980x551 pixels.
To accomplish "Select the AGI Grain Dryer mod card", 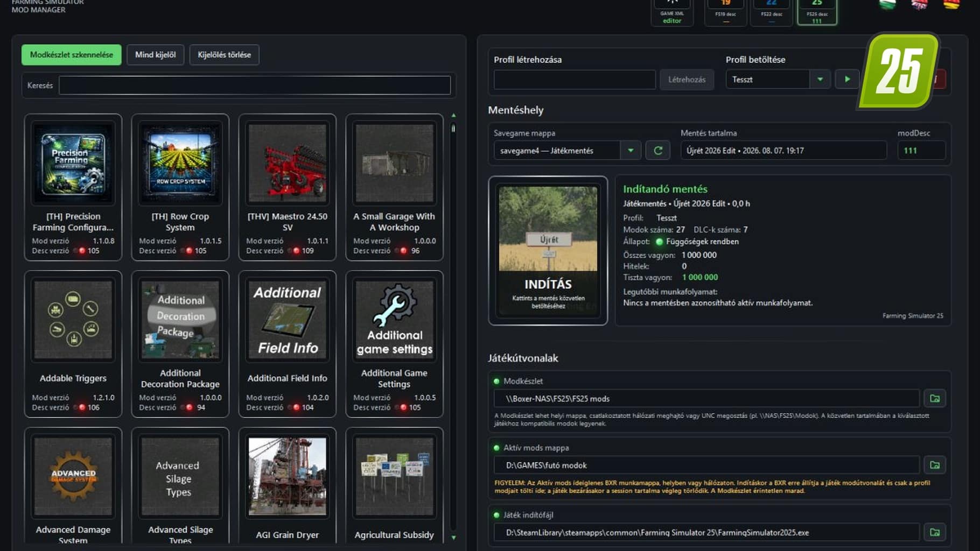I will [287, 485].
